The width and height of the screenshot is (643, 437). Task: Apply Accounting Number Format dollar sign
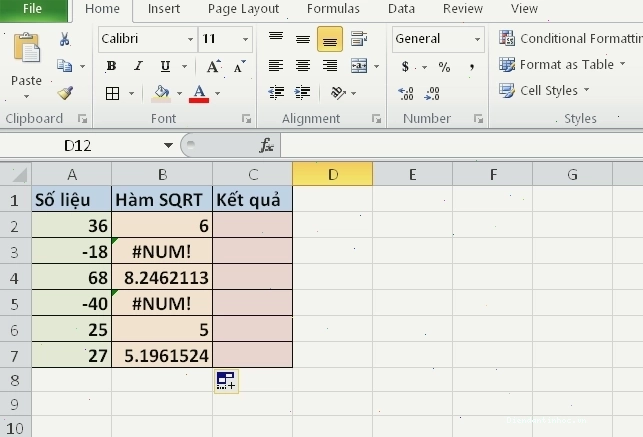coord(406,66)
